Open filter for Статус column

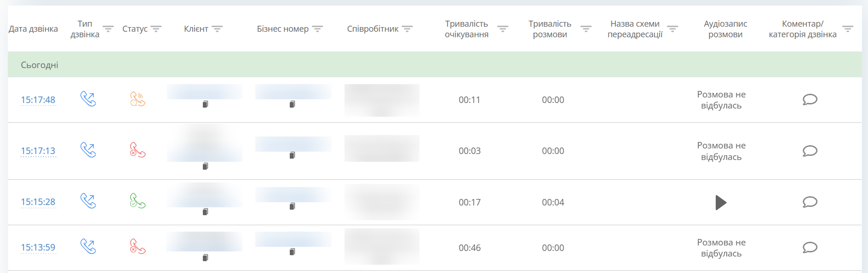point(156,28)
